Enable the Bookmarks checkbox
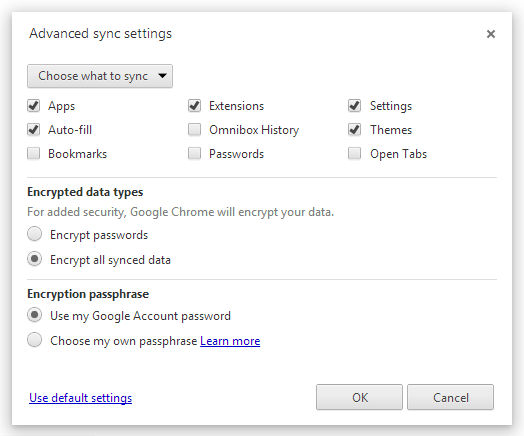524x436 pixels. (34, 154)
